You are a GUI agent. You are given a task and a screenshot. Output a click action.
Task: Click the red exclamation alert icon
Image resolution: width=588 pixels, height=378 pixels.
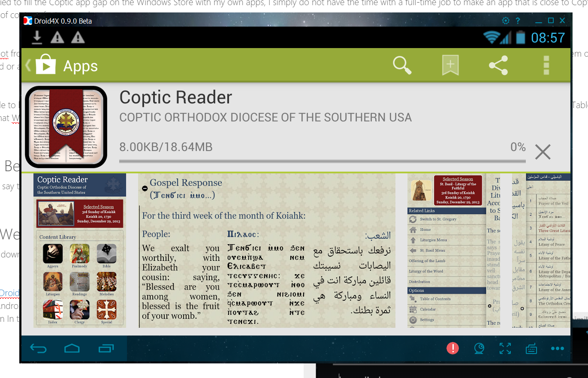click(453, 348)
